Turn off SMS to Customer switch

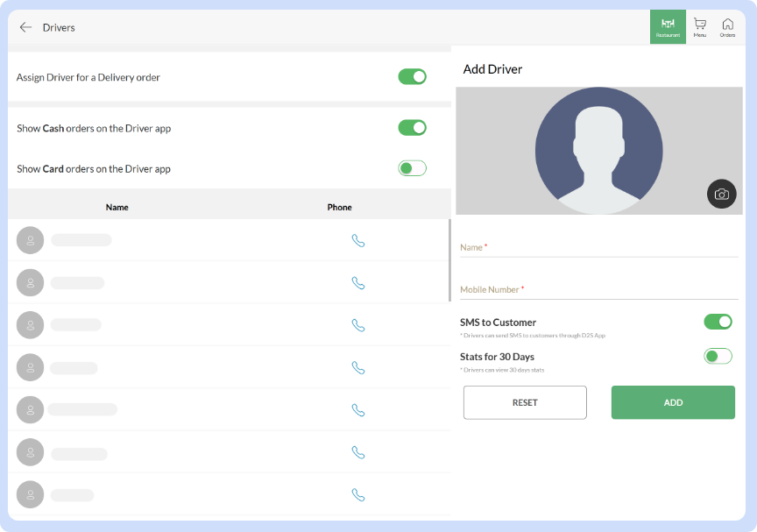click(718, 322)
